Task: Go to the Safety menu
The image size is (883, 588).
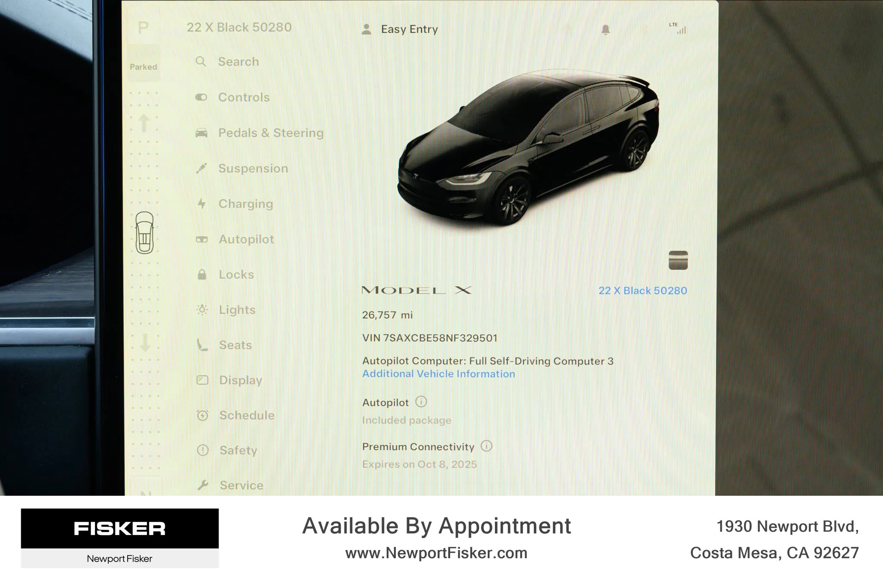Action: pyautogui.click(x=238, y=450)
